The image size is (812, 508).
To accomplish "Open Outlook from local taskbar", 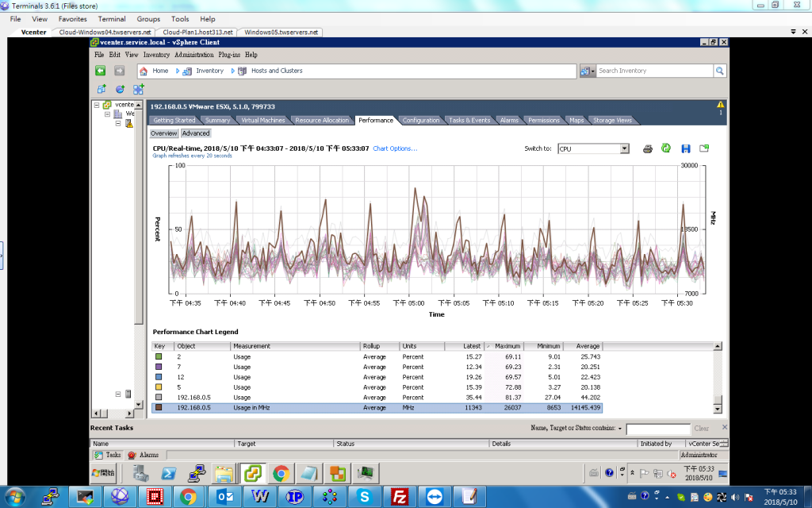I will click(x=224, y=497).
